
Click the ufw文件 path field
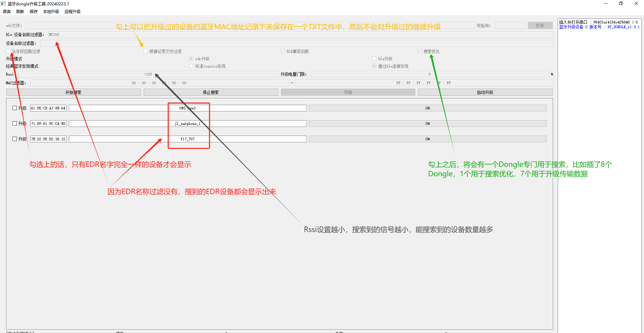click(x=250, y=26)
